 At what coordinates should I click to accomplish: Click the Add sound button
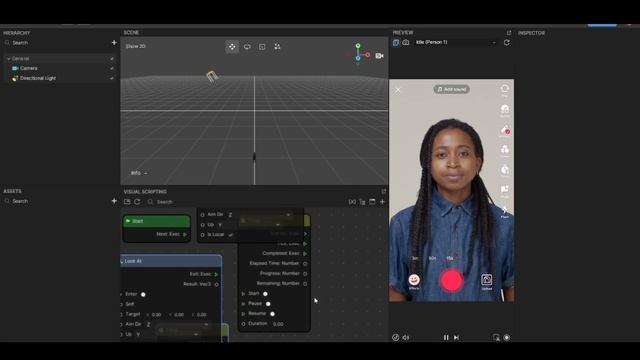[x=451, y=89]
